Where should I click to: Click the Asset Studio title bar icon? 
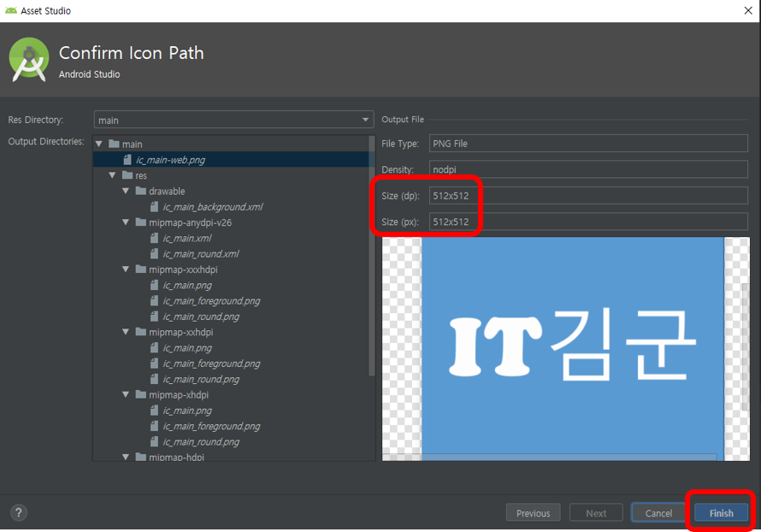tap(10, 10)
